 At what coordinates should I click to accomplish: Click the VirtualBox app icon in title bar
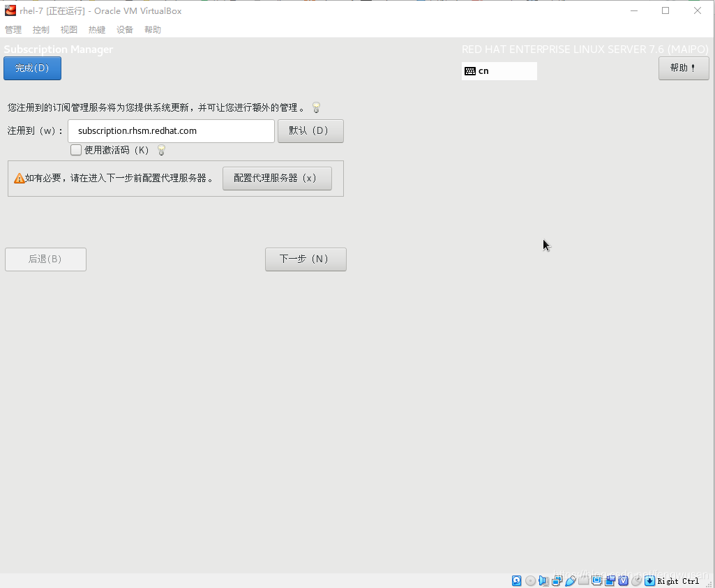point(10,10)
